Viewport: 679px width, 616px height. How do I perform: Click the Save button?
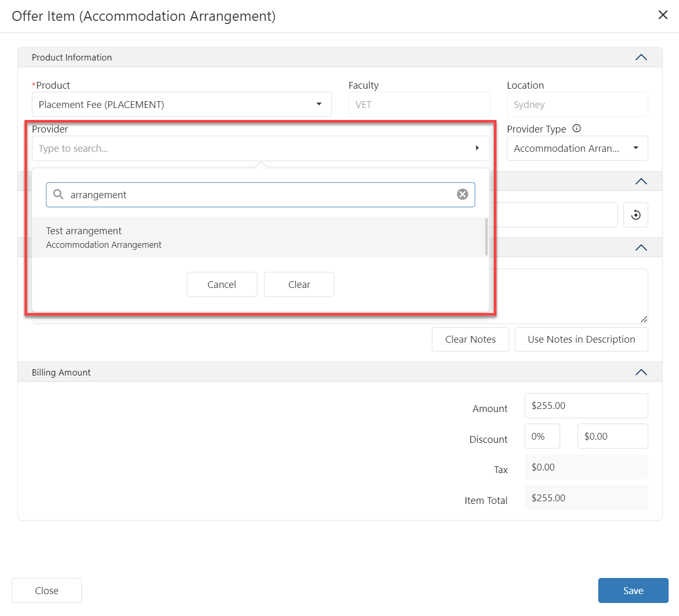click(x=633, y=590)
